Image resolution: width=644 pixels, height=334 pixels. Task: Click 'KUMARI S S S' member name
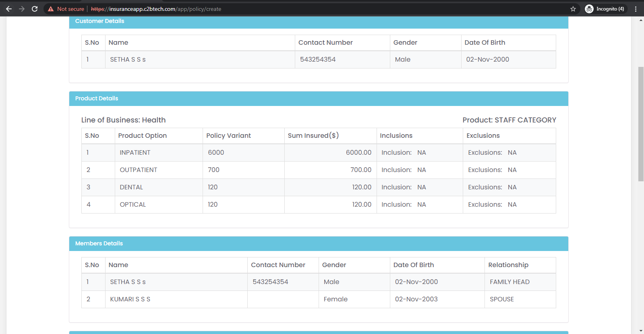point(130,299)
